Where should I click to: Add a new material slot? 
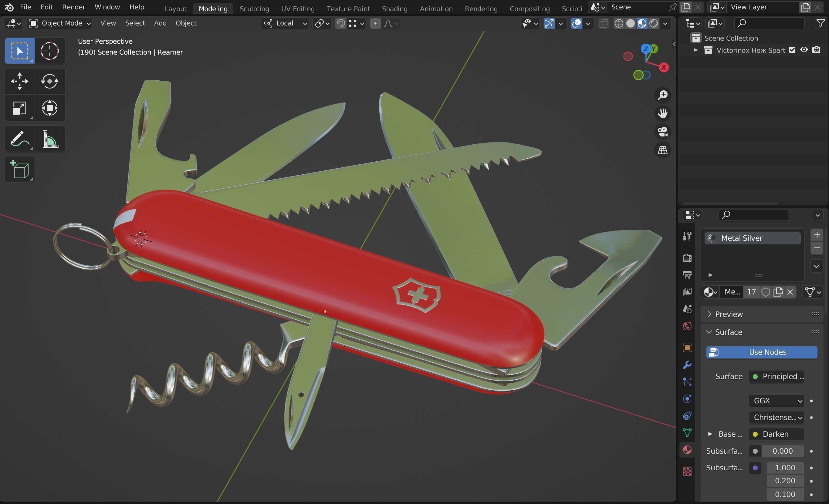coord(817,235)
